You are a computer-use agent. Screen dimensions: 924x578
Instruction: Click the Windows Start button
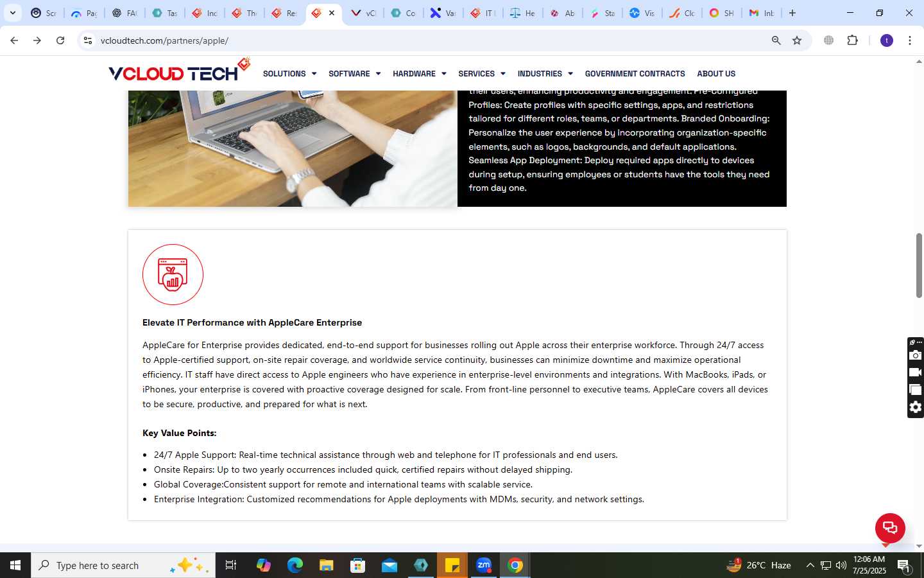[x=15, y=565]
